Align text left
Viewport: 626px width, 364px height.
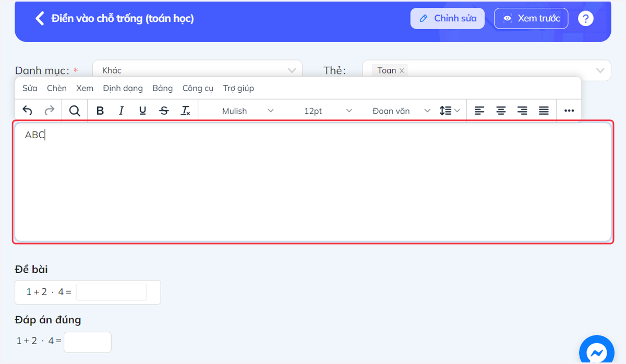tap(479, 111)
